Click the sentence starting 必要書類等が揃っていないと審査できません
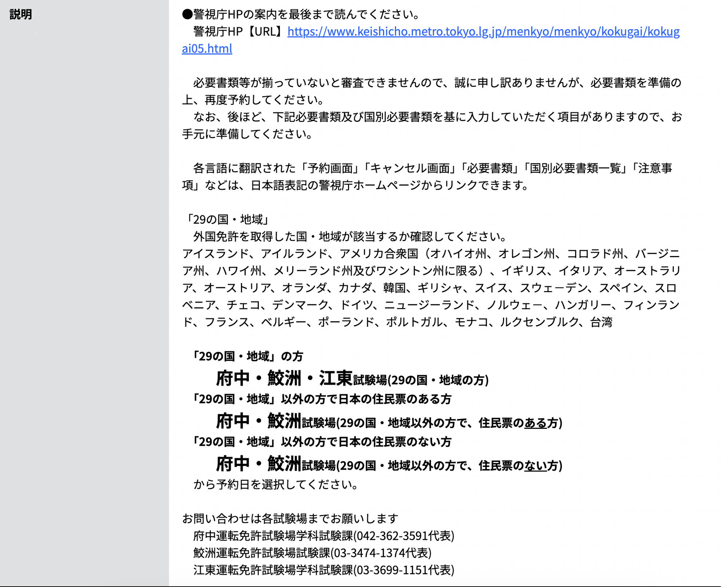The width and height of the screenshot is (728, 587). (432, 91)
